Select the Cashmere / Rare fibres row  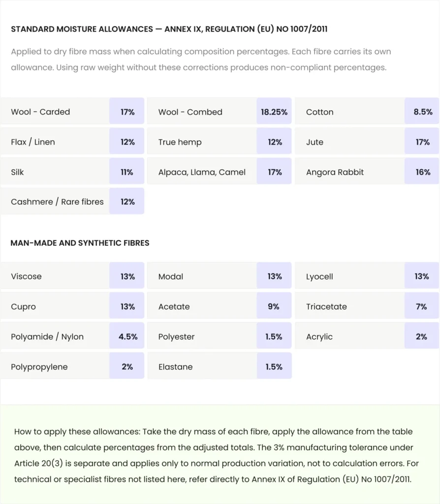[x=72, y=201]
